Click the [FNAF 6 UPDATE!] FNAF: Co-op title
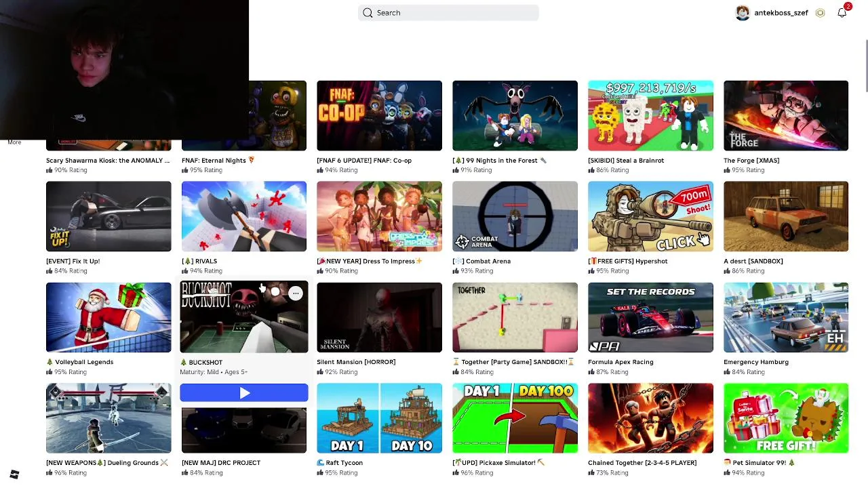 pyautogui.click(x=364, y=161)
